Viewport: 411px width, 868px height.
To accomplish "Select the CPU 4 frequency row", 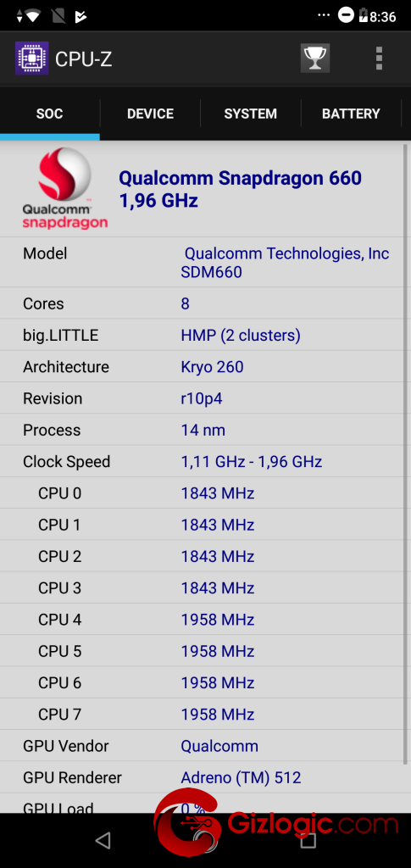I will 203,619.
